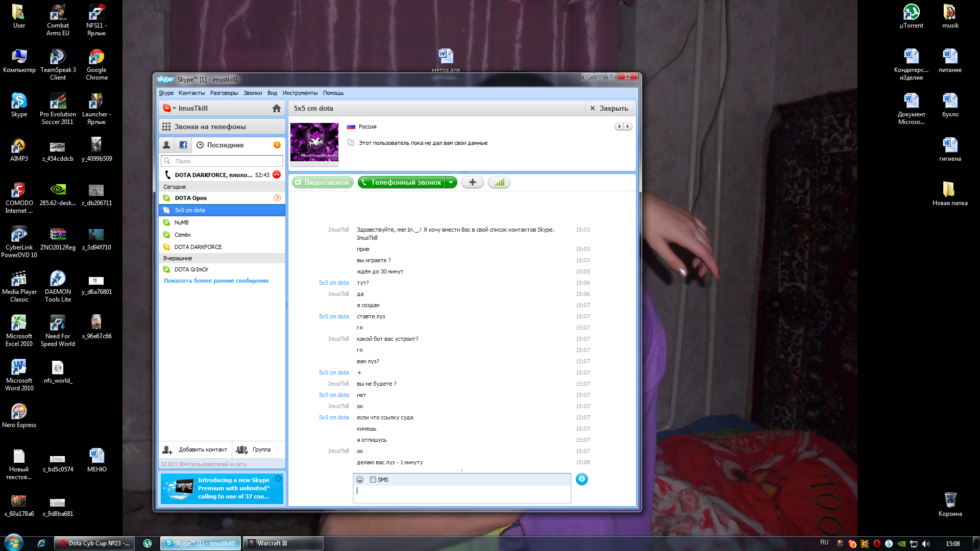Open TeamSpeak 3 Client shortcut
This screenshot has height=551, width=980.
58,64
